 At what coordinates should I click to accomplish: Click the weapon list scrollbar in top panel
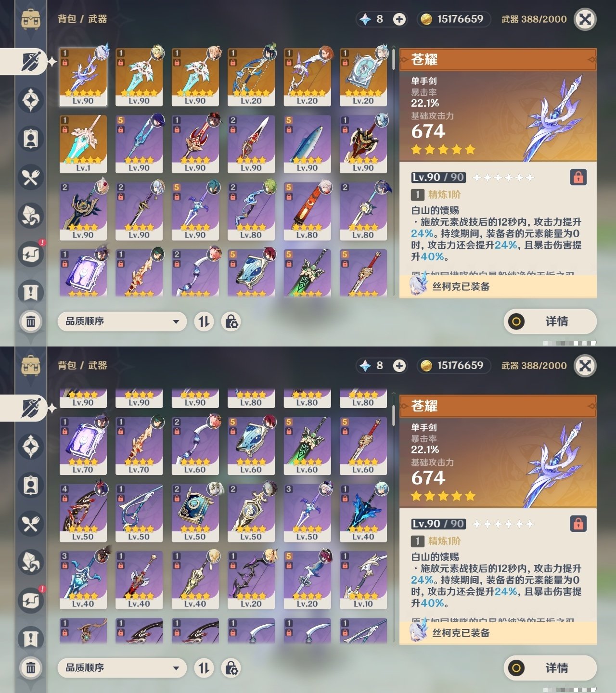coord(394,60)
